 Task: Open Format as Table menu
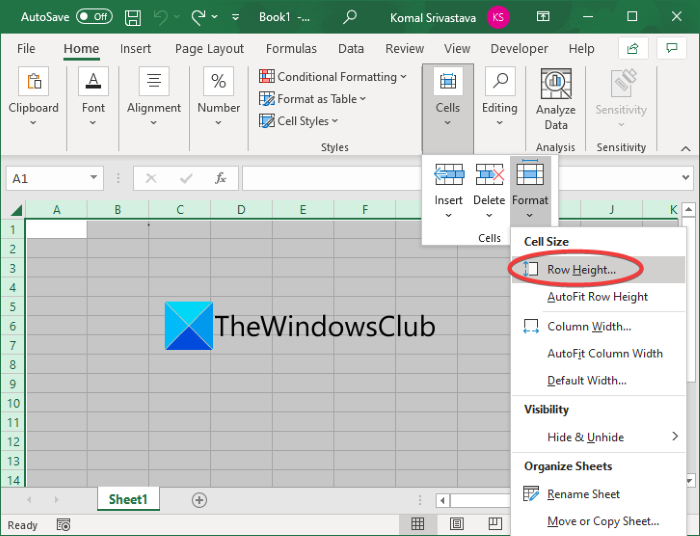312,99
